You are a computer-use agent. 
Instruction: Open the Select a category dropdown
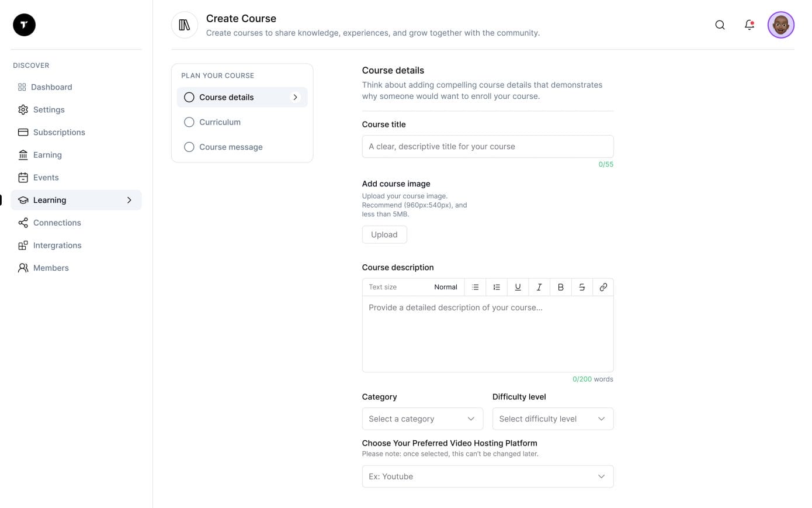(422, 419)
